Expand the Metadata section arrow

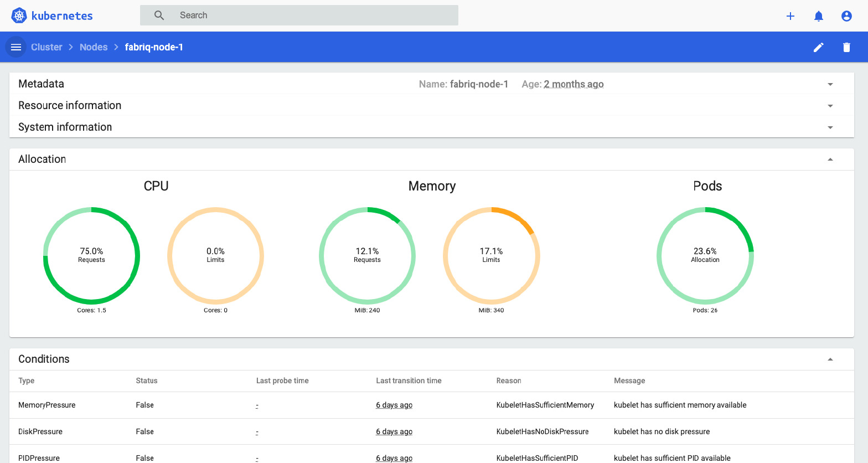pyautogui.click(x=830, y=84)
